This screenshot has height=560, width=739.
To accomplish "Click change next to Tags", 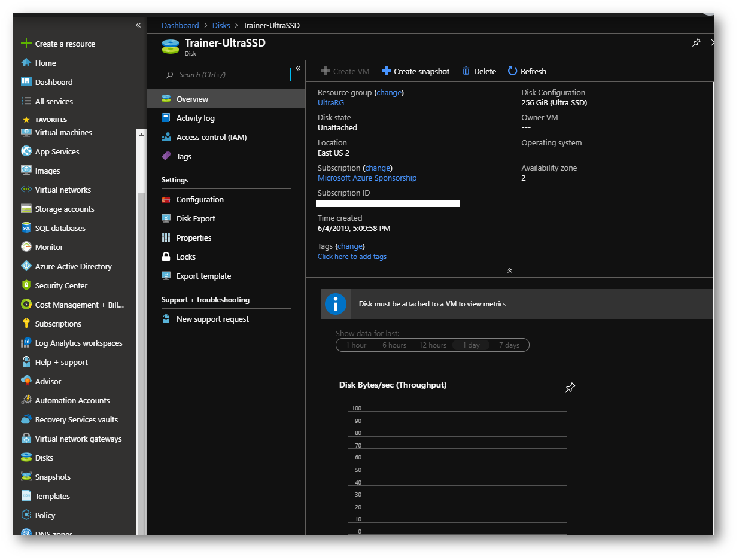I will (x=350, y=246).
